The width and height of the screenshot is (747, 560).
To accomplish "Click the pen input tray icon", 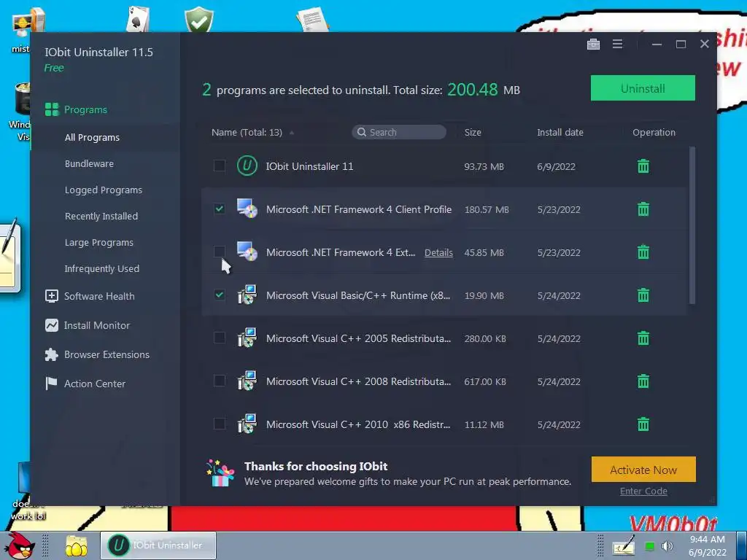I will coord(624,545).
